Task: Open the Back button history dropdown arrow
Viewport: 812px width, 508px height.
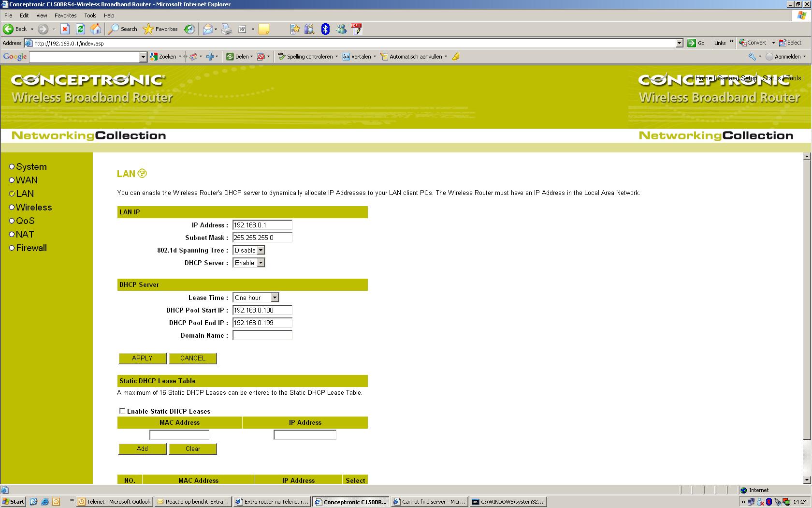Action: click(32, 29)
